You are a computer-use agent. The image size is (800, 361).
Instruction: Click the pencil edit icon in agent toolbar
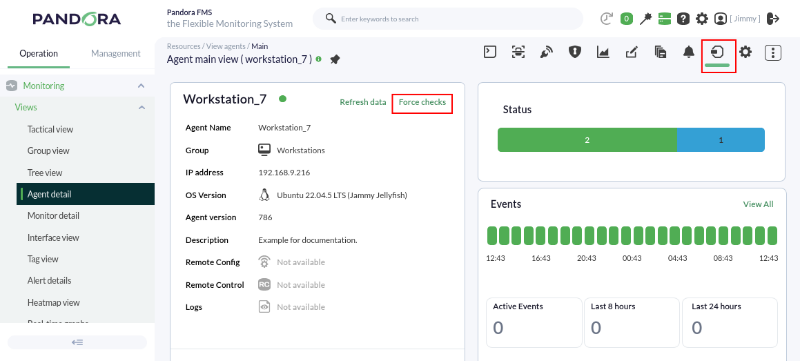coord(632,52)
